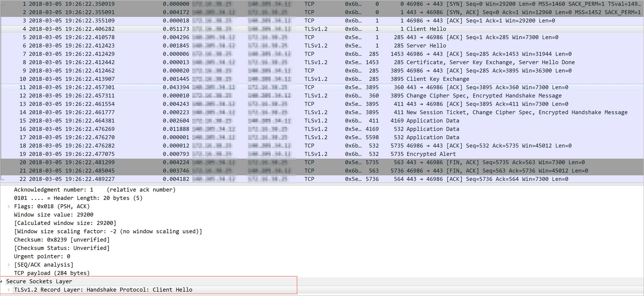The height and width of the screenshot is (296, 644).
Task: Expand TLSv1.2 Record Layer Client Hello node
Action: point(9,290)
